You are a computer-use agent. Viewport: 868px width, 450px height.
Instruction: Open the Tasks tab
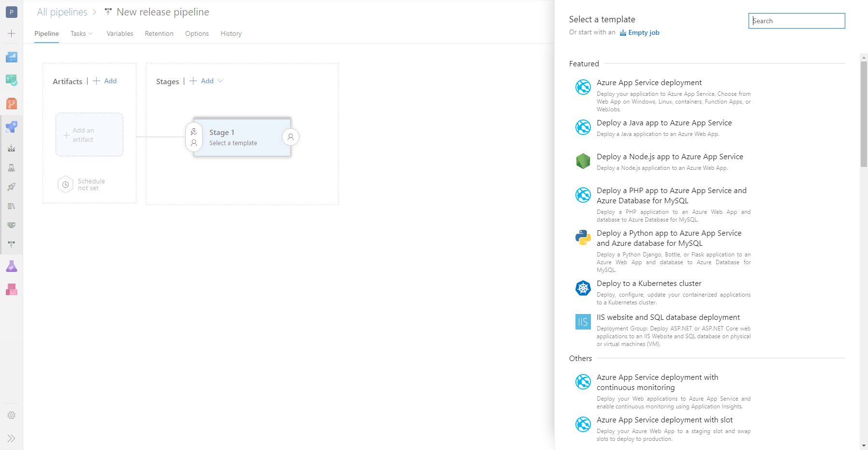(x=78, y=33)
